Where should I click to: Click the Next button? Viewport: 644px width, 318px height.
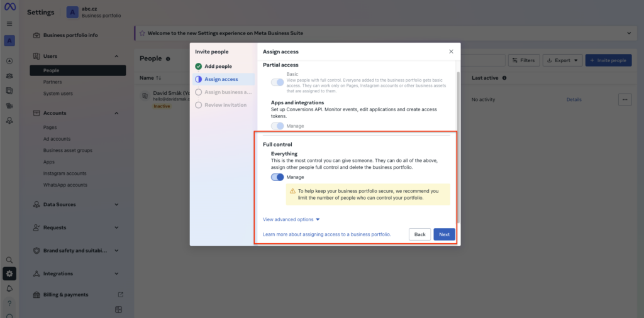445,234
